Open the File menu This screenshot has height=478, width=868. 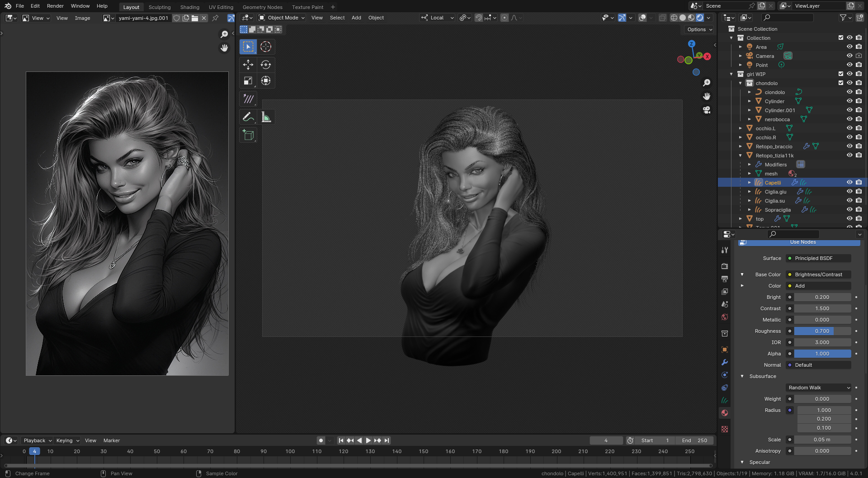20,6
